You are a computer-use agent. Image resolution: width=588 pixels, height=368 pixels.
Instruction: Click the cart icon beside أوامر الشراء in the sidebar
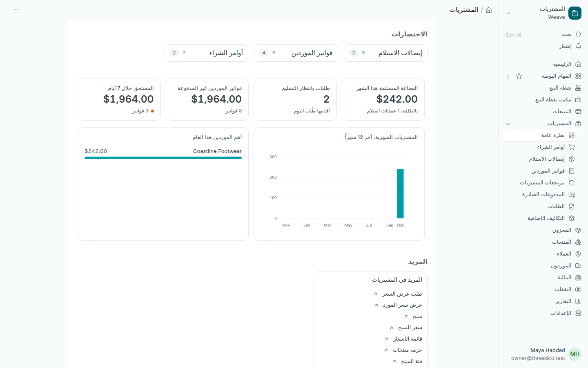tap(572, 147)
